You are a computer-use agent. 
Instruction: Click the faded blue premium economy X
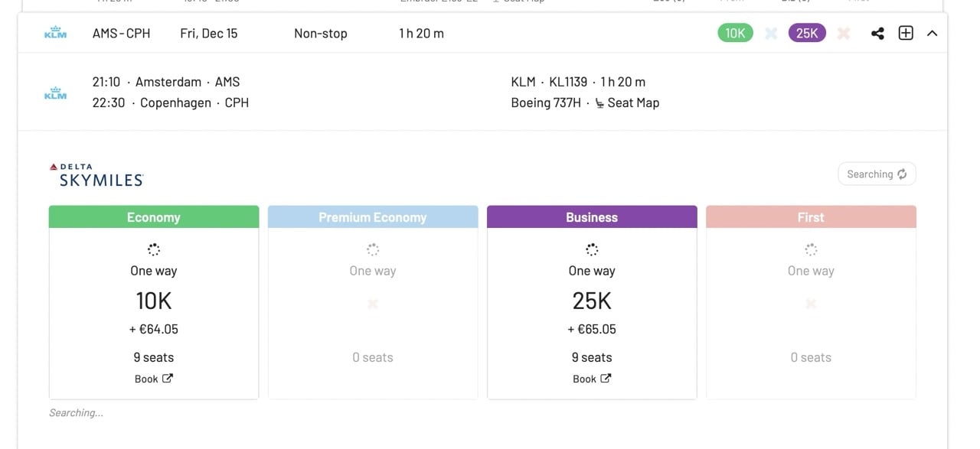pos(771,34)
